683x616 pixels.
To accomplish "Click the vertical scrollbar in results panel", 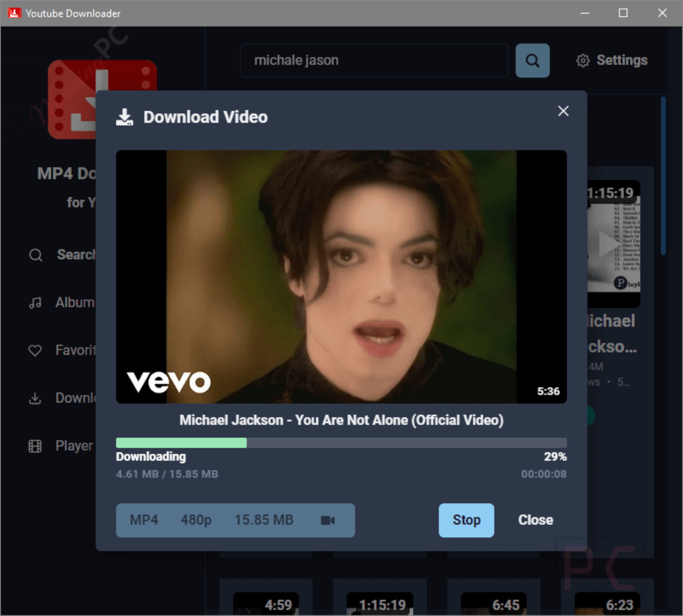I will [663, 176].
